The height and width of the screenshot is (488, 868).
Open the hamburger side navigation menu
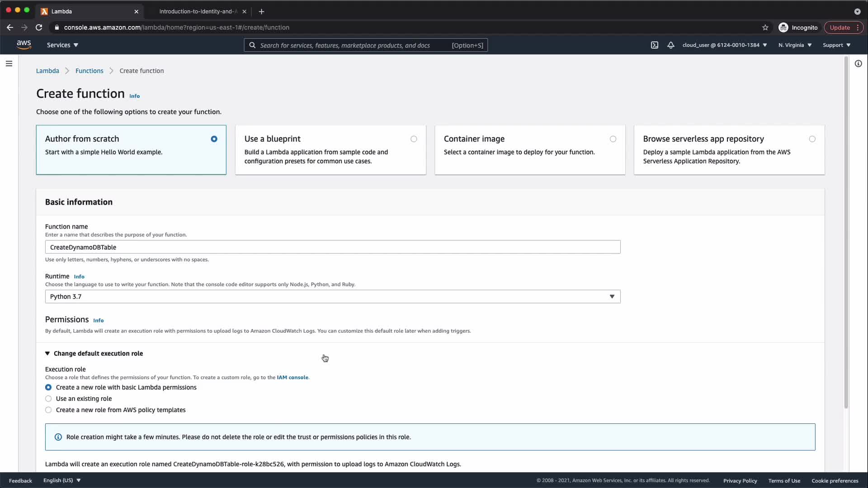9,64
